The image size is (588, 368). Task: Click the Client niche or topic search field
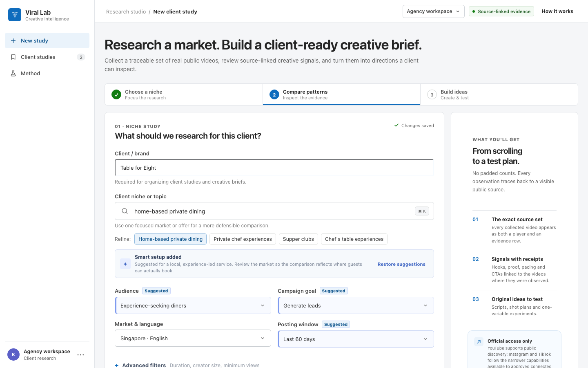point(274,211)
